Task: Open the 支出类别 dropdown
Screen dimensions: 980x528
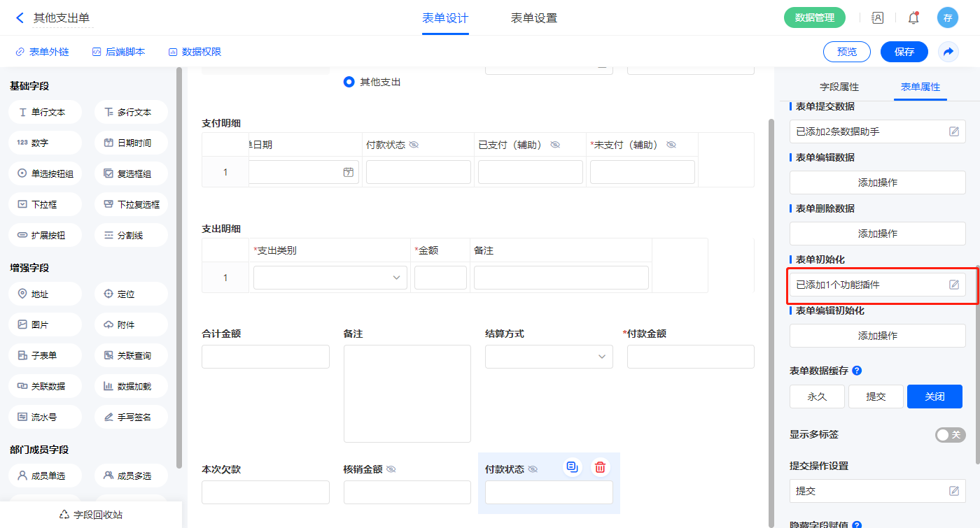Action: [x=330, y=278]
